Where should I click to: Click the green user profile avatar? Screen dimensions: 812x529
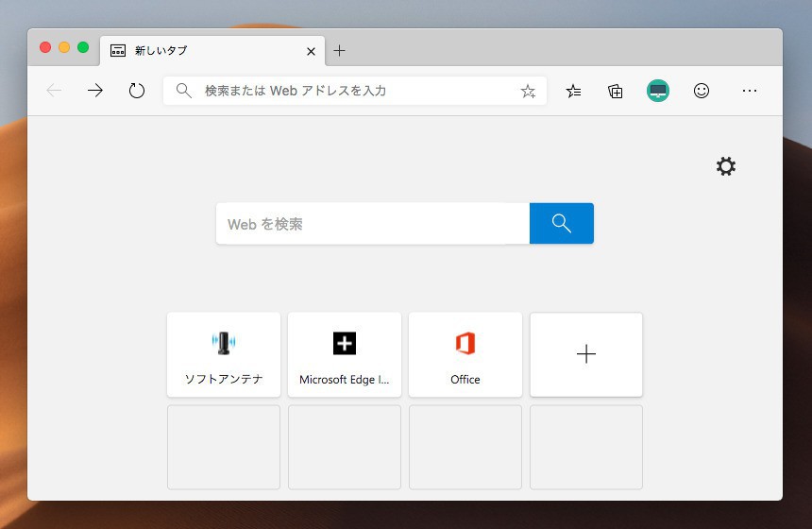point(658,91)
